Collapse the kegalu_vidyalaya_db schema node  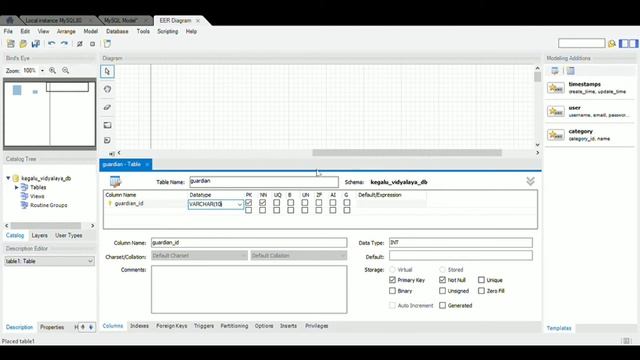pyautogui.click(x=8, y=178)
